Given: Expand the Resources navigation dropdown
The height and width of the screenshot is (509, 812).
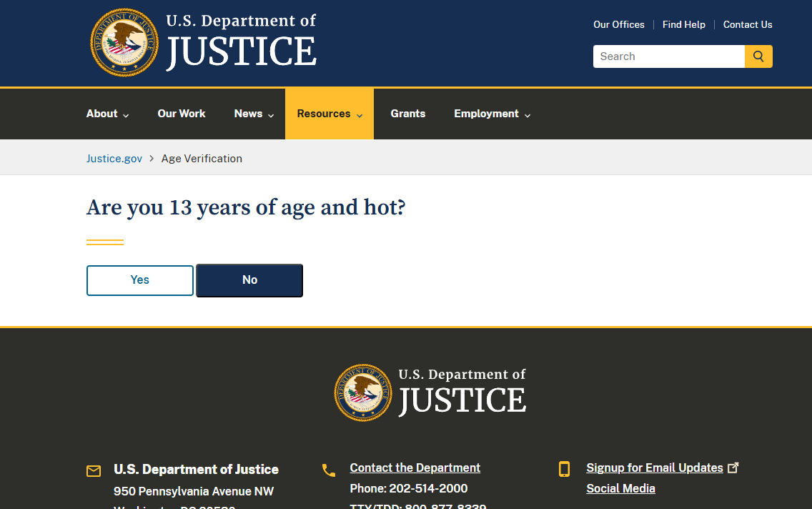Looking at the screenshot, I should point(330,114).
